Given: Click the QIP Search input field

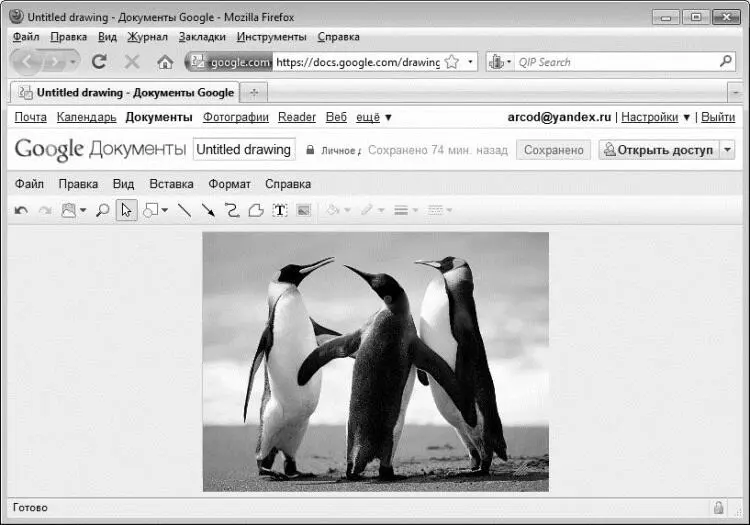Looking at the screenshot, I should pyautogui.click(x=617, y=62).
